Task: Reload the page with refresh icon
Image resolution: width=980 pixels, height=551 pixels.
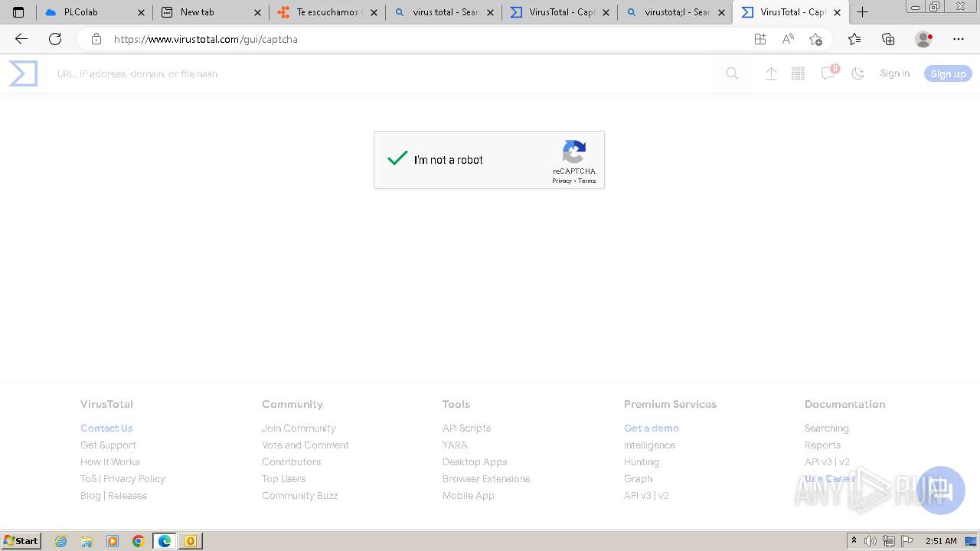Action: 55,39
